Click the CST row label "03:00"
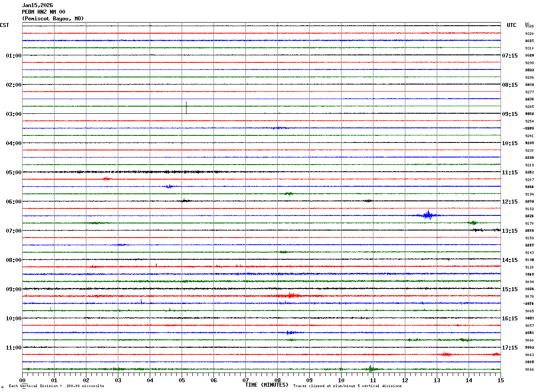This screenshot has height=392, width=536. pyautogui.click(x=14, y=114)
